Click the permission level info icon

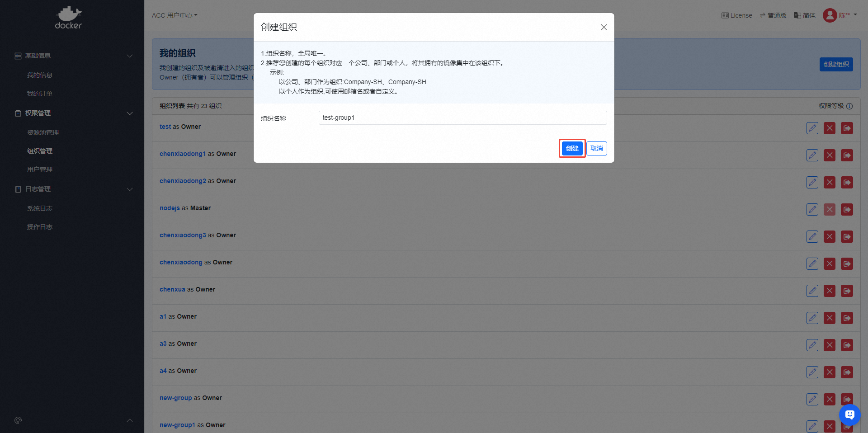(x=849, y=106)
